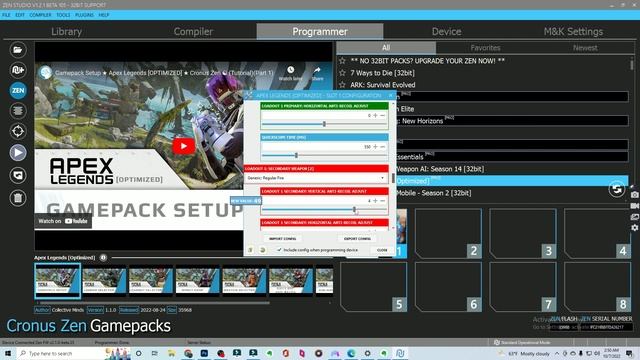Show the Favorites gamepack list tab

click(485, 48)
